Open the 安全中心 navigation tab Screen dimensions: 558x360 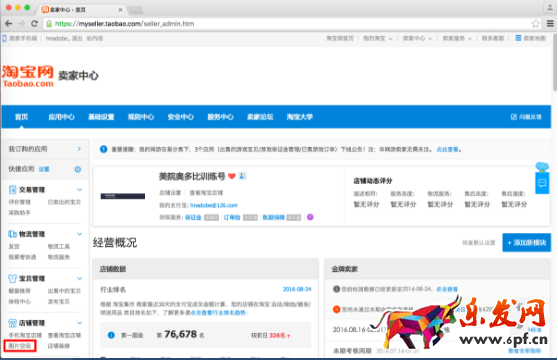(181, 117)
